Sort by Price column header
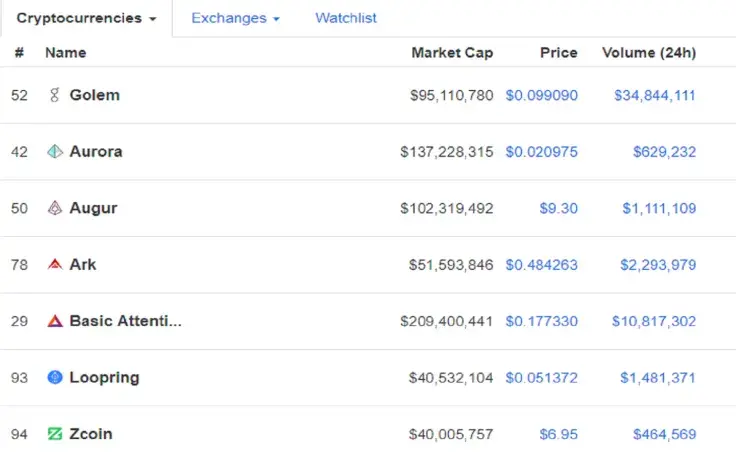 [558, 52]
